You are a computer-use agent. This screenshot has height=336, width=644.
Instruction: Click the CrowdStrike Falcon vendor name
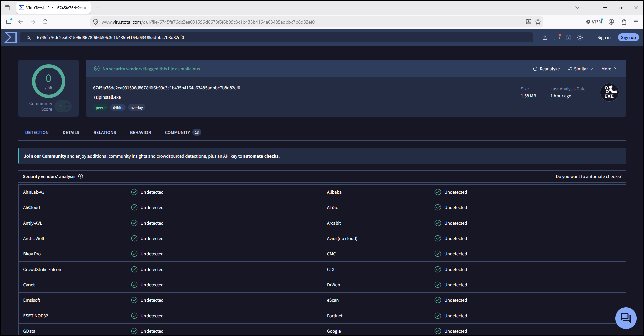[x=42, y=269]
